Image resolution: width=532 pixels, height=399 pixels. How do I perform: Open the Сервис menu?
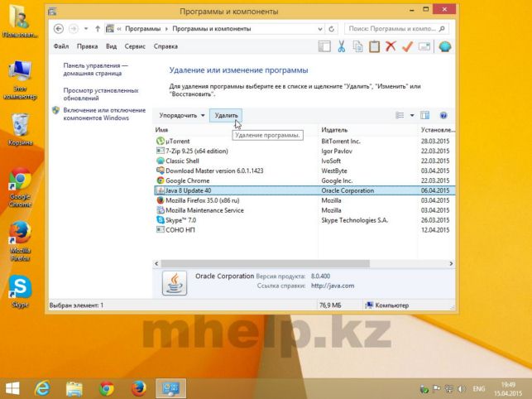[x=135, y=46]
